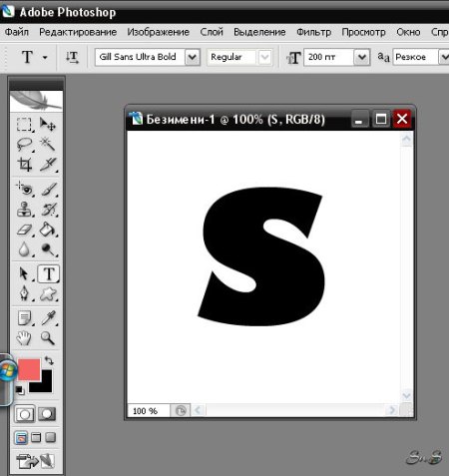This screenshot has height=476, width=449.
Task: Select the Lasso tool
Action: [x=24, y=145]
